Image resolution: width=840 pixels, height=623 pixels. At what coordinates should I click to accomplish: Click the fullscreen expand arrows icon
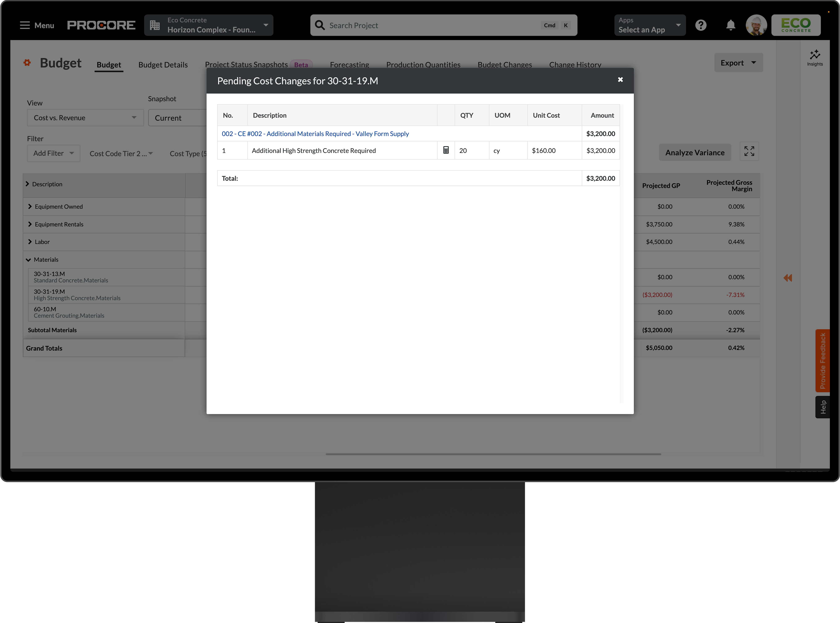click(x=749, y=152)
